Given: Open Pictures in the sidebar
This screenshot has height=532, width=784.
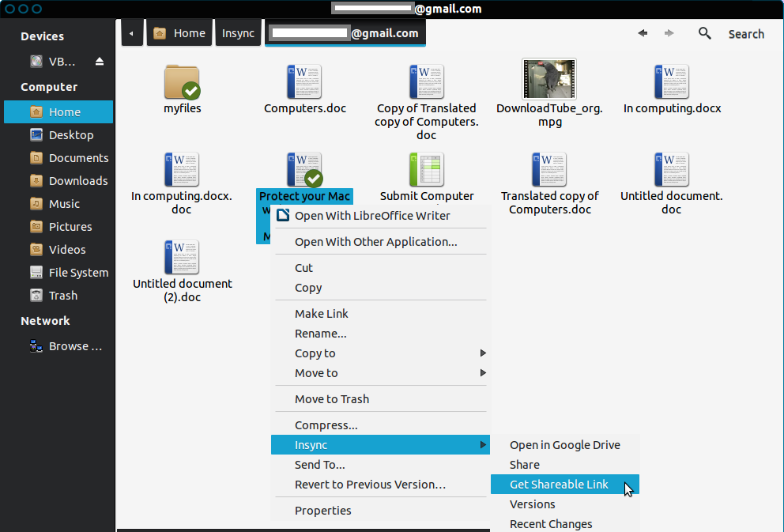Looking at the screenshot, I should [x=58, y=227].
